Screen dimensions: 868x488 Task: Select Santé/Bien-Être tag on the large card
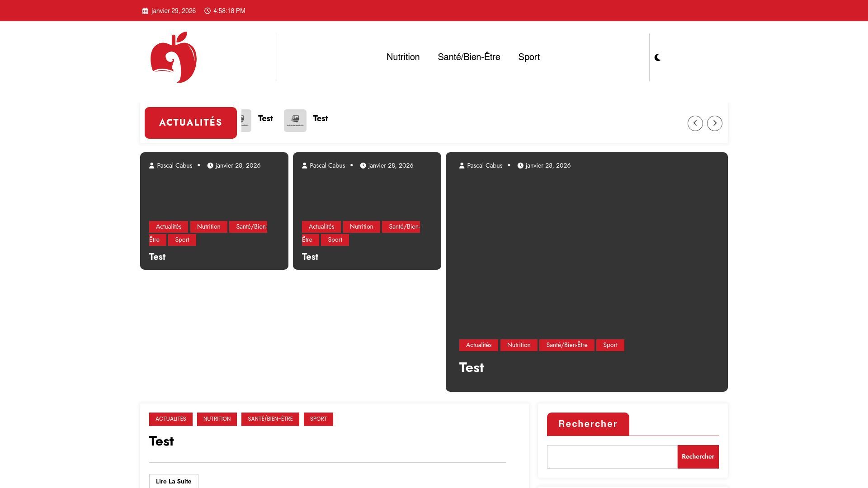tap(567, 345)
